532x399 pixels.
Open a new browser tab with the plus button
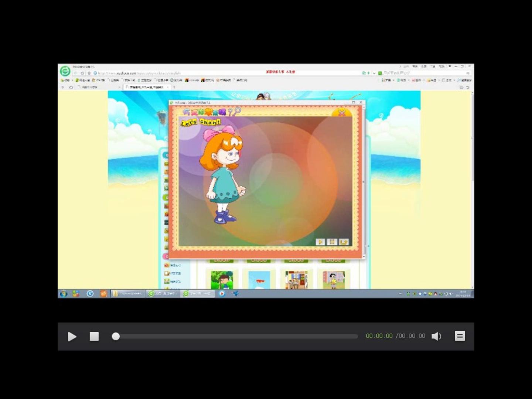(174, 87)
